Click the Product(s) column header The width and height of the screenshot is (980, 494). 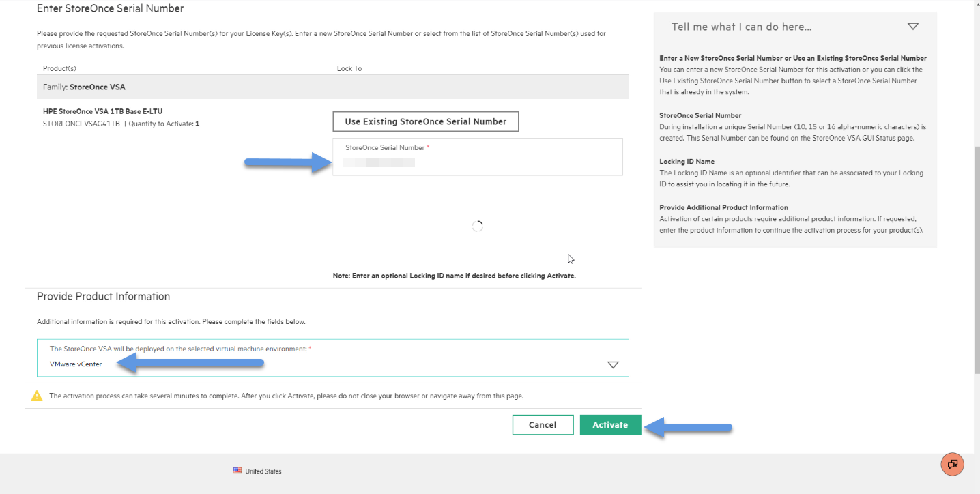59,68
